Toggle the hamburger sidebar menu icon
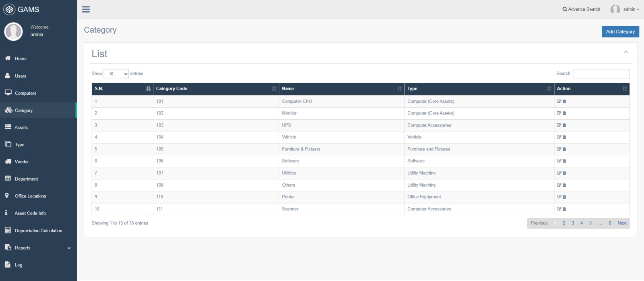The width and height of the screenshot is (644, 281). pyautogui.click(x=86, y=9)
